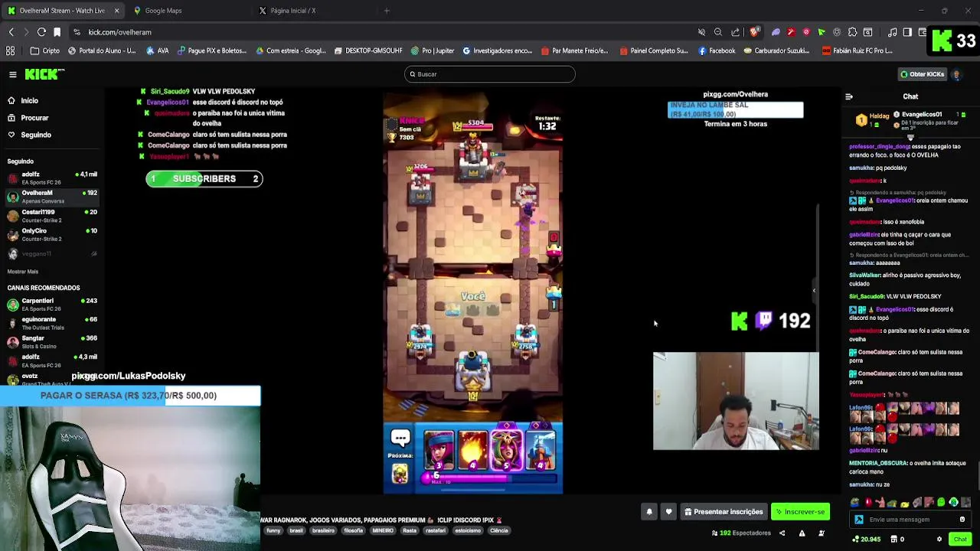Open Brave Shields lion icon
Screen dimensions: 980x551
coord(754,32)
